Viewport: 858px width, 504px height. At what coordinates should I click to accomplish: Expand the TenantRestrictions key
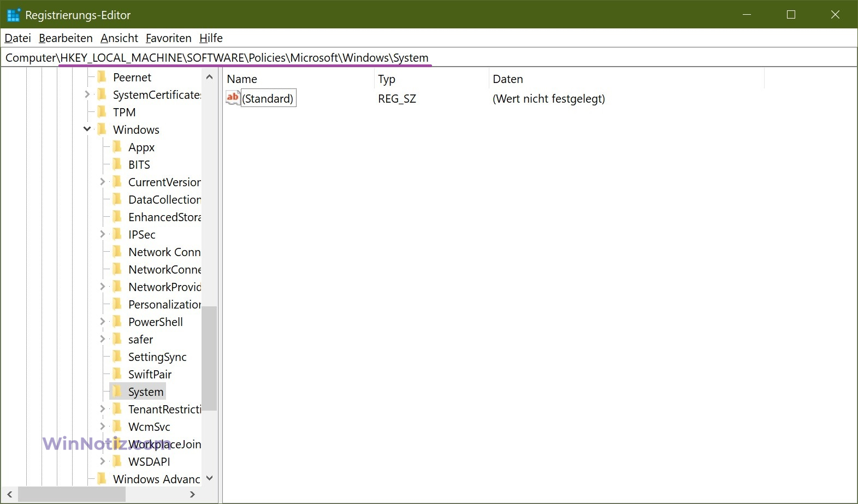tap(102, 409)
